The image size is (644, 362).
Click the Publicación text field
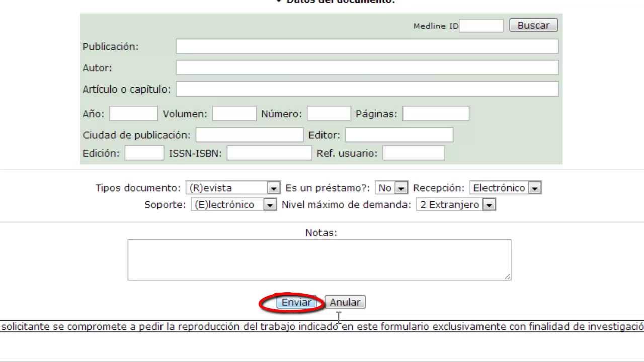[x=367, y=46]
